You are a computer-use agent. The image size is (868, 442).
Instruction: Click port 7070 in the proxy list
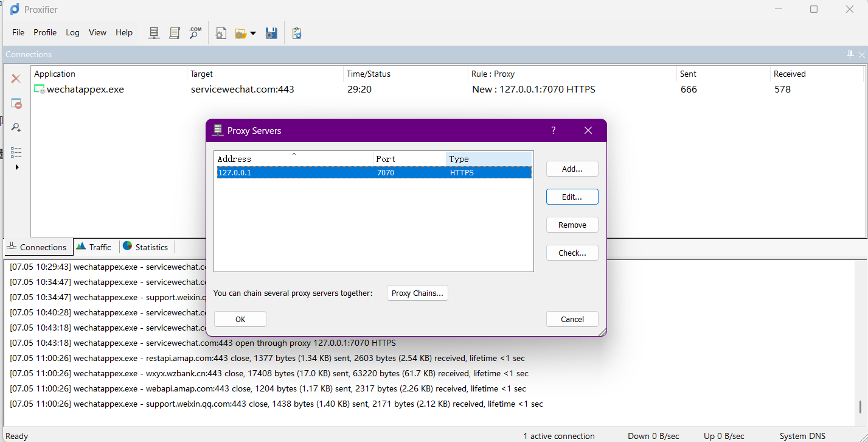tap(386, 172)
